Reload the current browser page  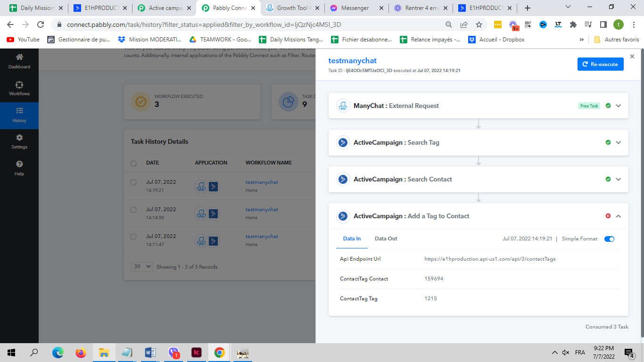(41, 25)
